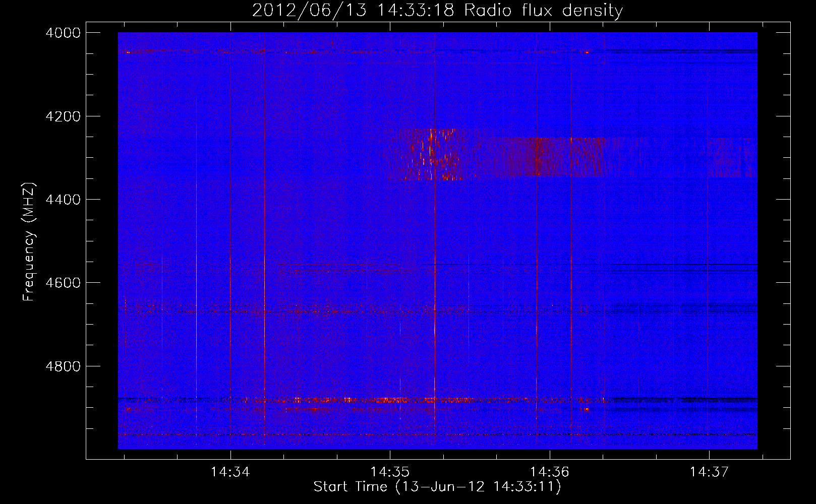Image resolution: width=816 pixels, height=504 pixels.
Task: Click the "Frequency (MHZ)" axis label
Action: click(29, 241)
